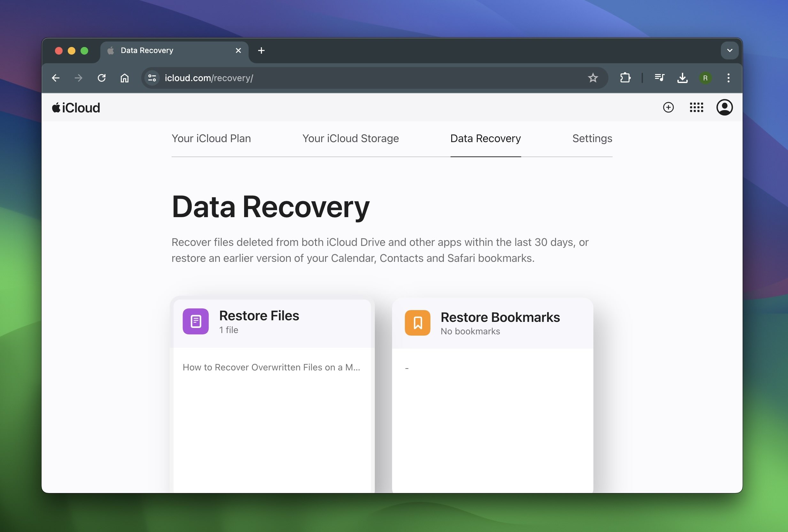Click the browser back arrow

coord(56,78)
